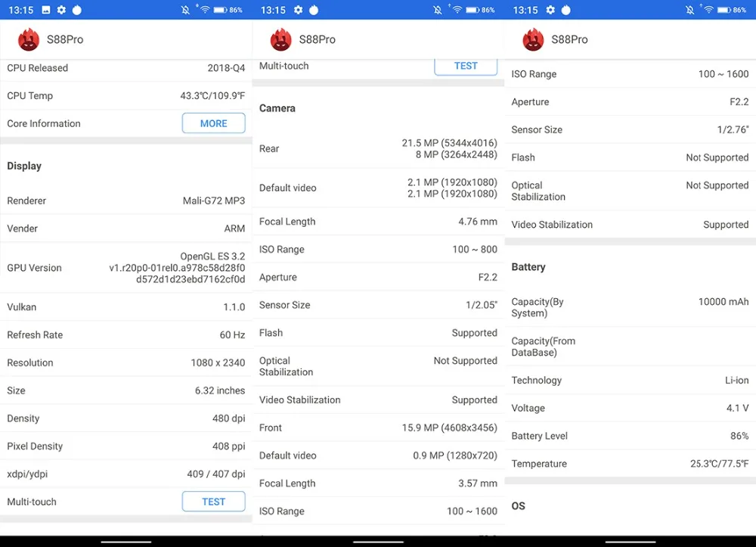Tap the AnTuTu logo on the Display section screen
Image resolution: width=756 pixels, height=547 pixels.
point(29,39)
